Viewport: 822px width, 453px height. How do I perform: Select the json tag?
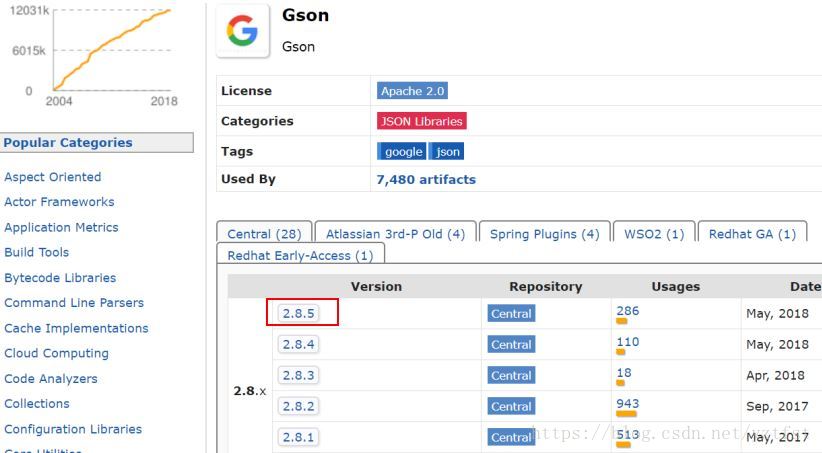click(x=447, y=152)
